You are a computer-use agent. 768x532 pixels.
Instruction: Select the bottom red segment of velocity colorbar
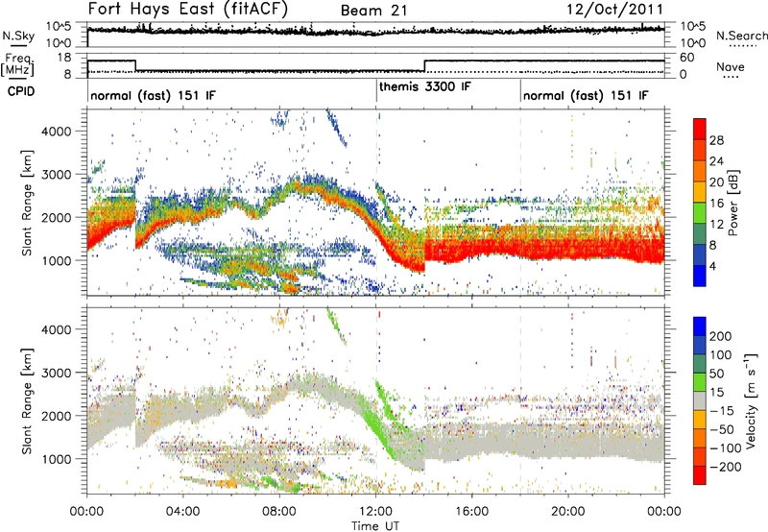coord(700,475)
